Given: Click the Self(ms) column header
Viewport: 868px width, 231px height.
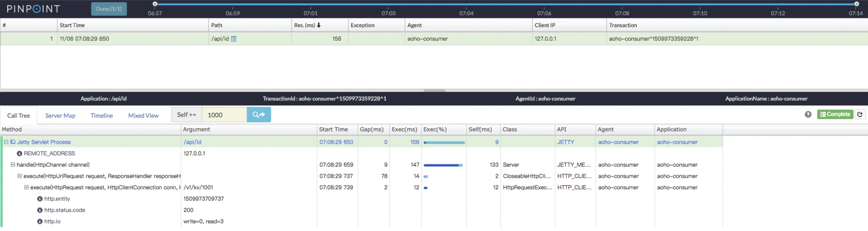Looking at the screenshot, I should (484, 129).
